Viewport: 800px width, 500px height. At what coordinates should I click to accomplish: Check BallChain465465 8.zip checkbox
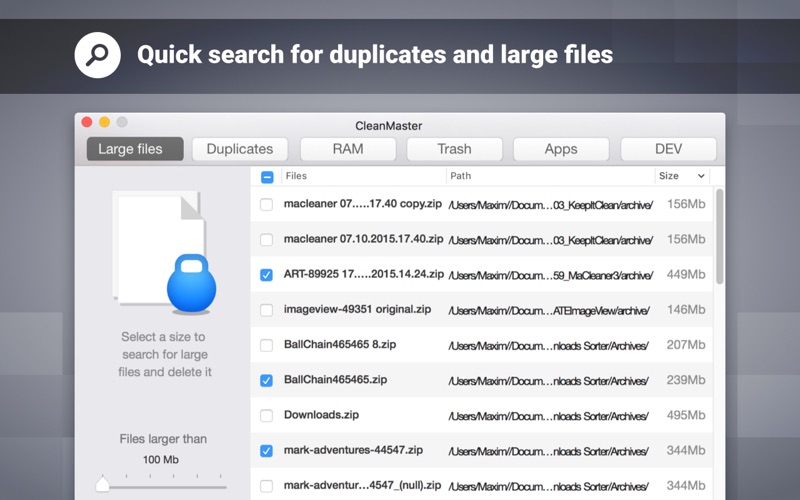[x=266, y=345]
